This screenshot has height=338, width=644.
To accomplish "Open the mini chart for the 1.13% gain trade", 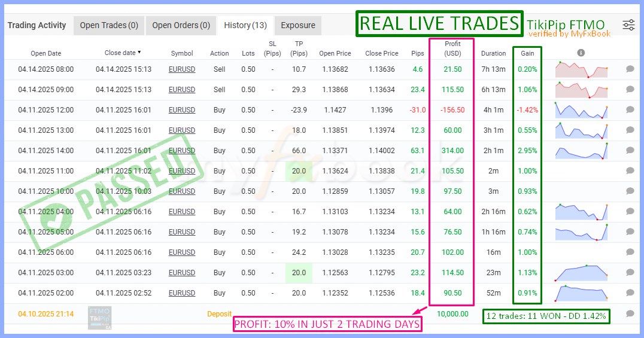I will (581, 273).
